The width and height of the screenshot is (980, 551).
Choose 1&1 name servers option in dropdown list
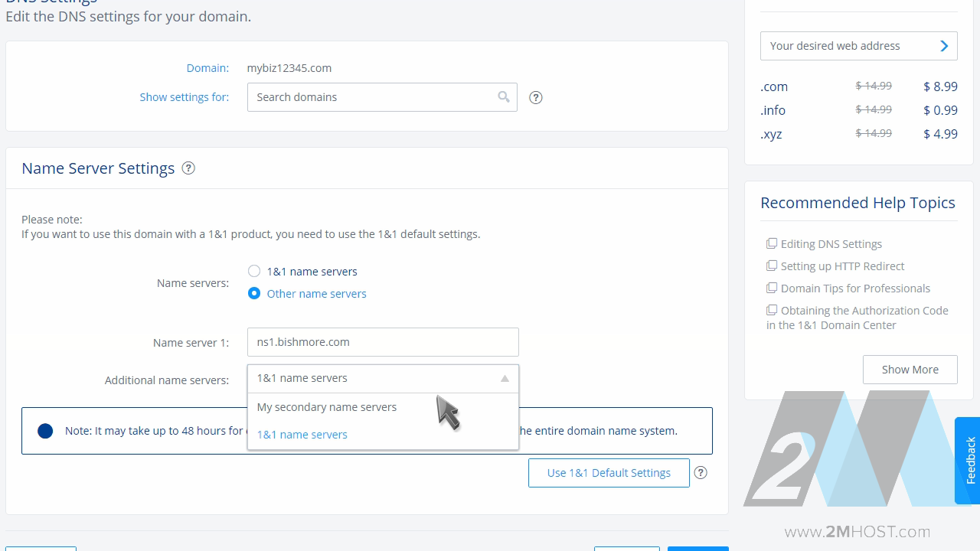point(383,435)
